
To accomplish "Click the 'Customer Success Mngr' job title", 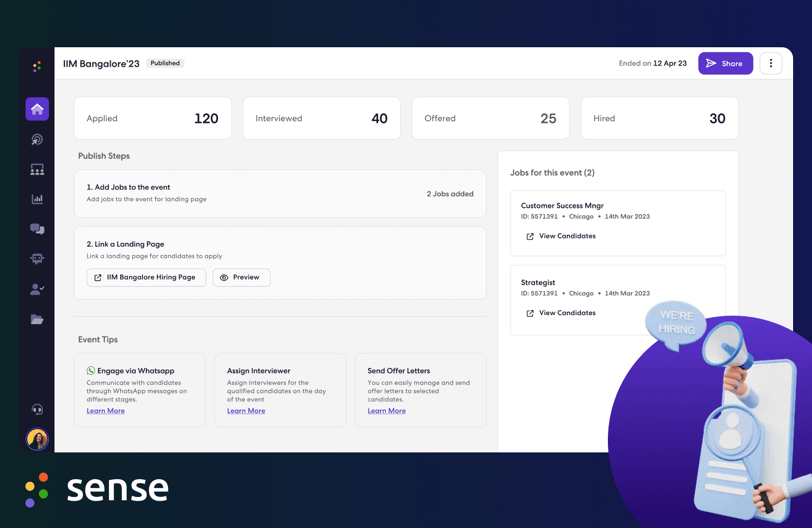I will 562,206.
